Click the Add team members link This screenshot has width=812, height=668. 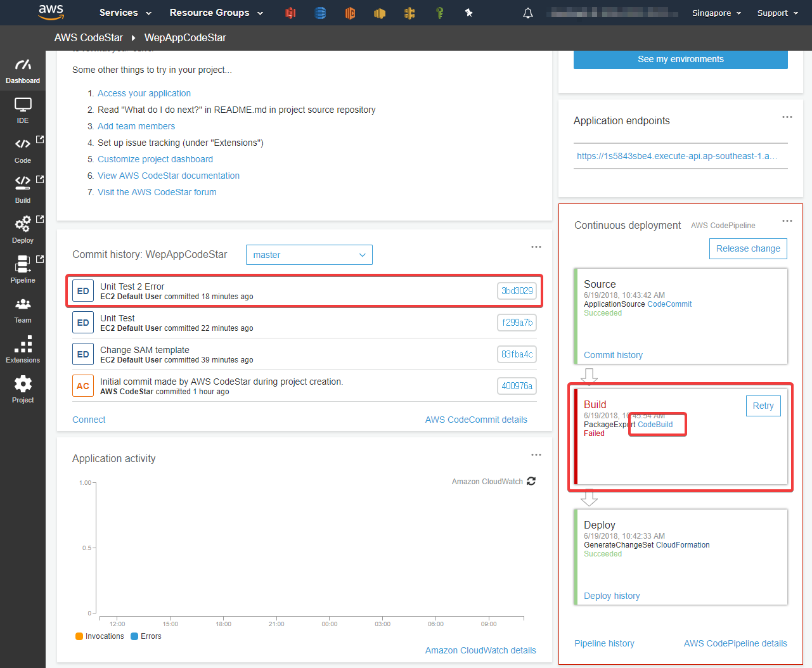[x=136, y=126]
